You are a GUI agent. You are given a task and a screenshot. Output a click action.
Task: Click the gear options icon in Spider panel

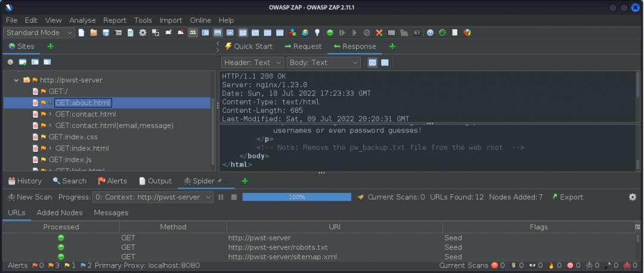(633, 197)
